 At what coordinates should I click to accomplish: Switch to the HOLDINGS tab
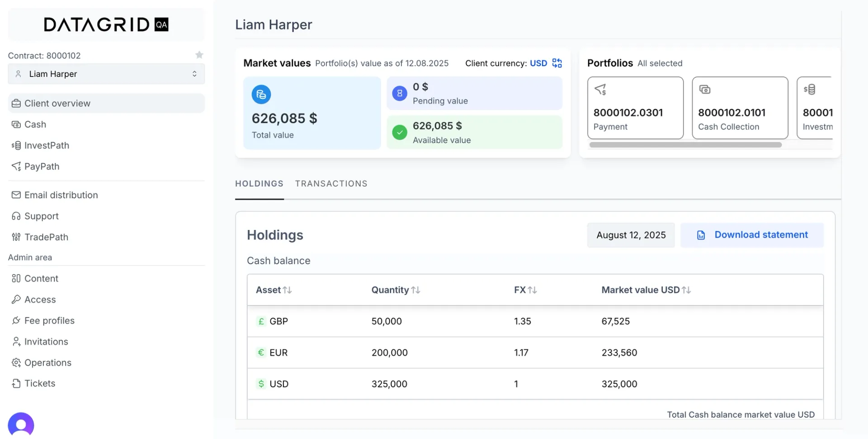pyautogui.click(x=259, y=184)
